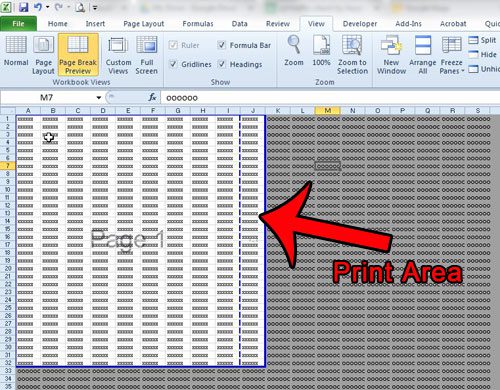Viewport: 500px width, 390px height.
Task: Click the Select All corner button
Action: tap(8, 110)
